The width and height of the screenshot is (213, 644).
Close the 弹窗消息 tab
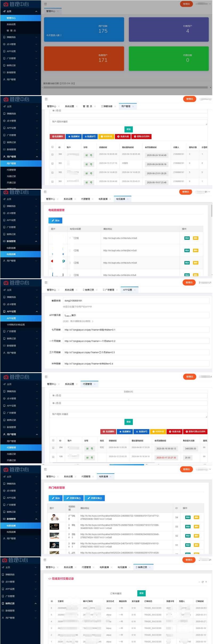point(115,107)
